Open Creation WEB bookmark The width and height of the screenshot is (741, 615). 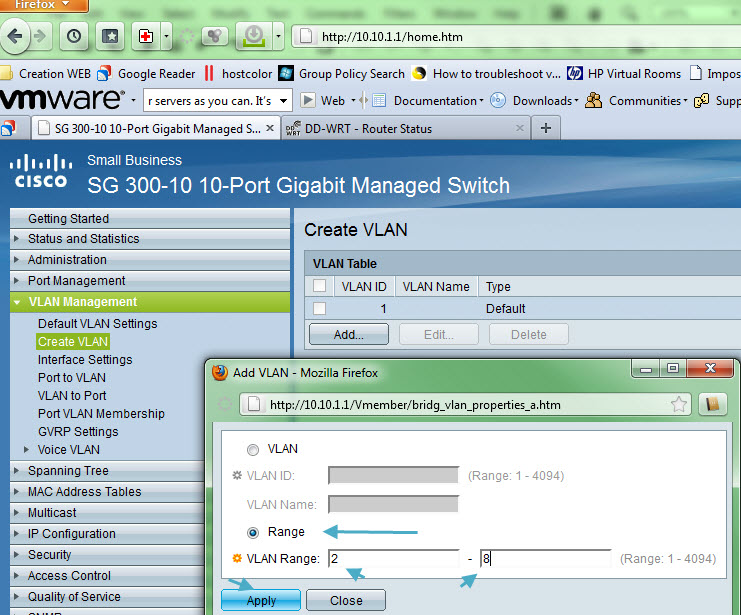[x=46, y=74]
